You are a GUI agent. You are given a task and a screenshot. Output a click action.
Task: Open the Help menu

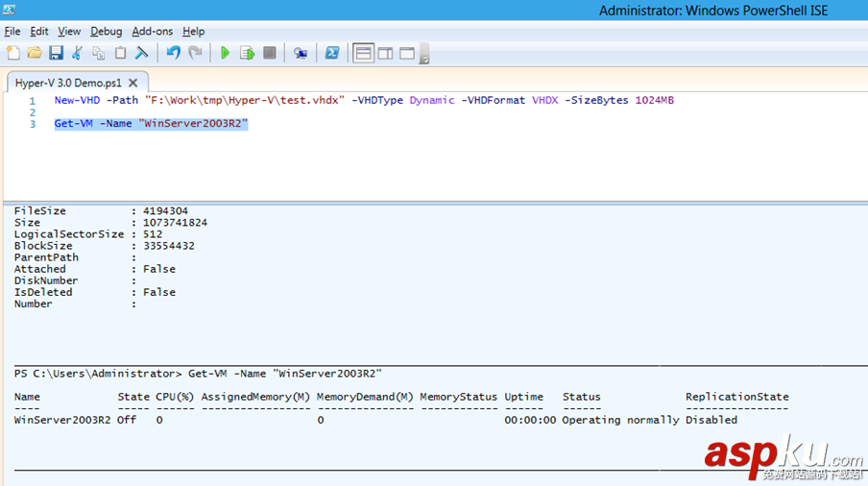pos(194,32)
